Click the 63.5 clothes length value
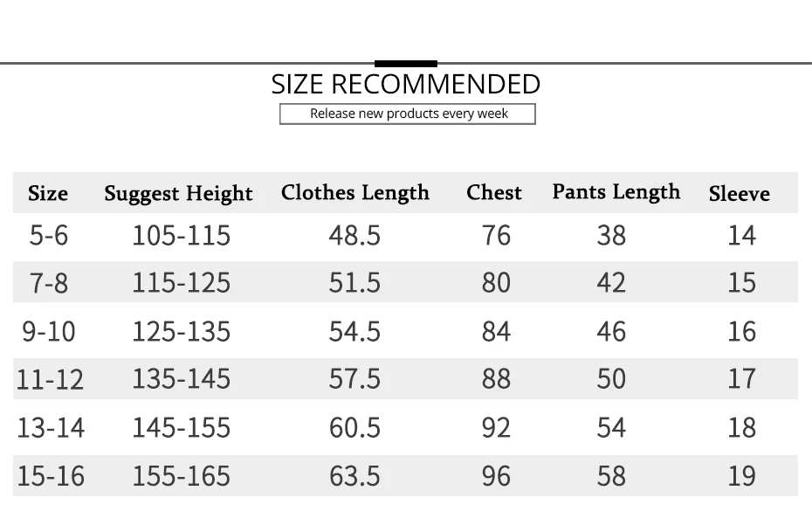This screenshot has width=812, height=525. tap(354, 476)
